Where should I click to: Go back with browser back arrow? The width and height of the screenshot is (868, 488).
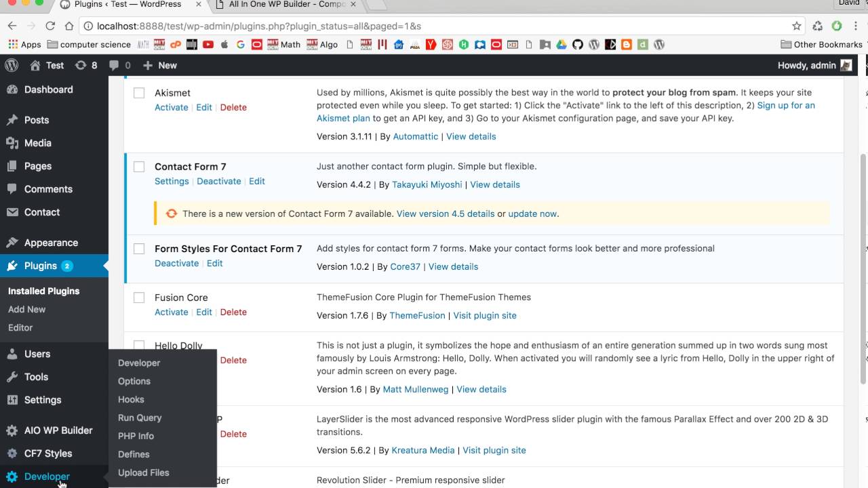pos(12,26)
